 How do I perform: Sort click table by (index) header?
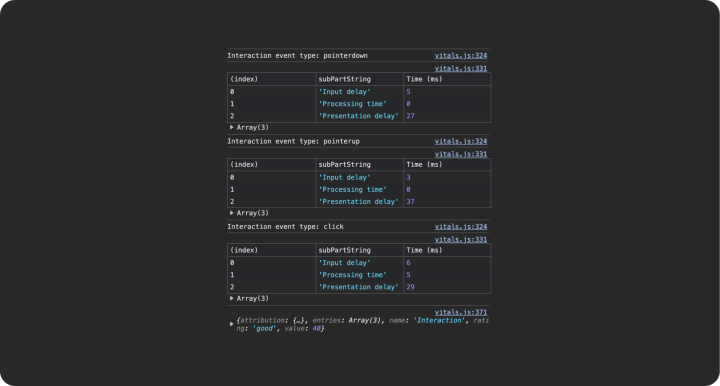pos(271,250)
